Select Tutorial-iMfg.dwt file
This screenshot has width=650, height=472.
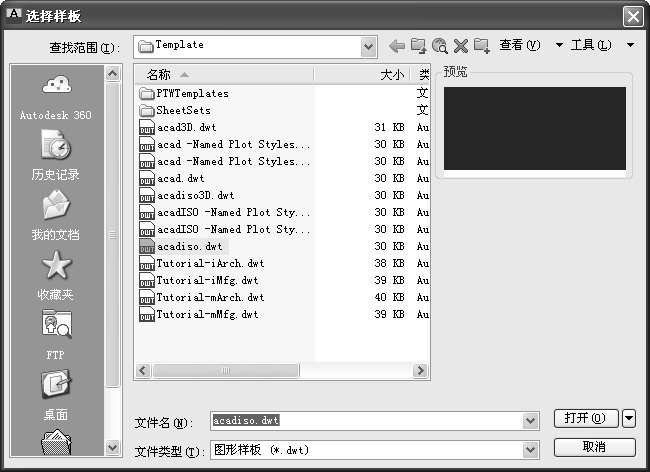[207, 281]
